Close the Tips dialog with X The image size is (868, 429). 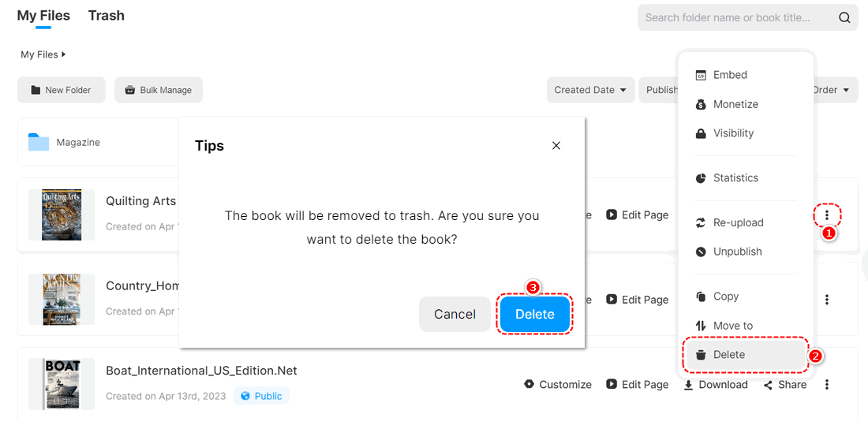pos(556,146)
